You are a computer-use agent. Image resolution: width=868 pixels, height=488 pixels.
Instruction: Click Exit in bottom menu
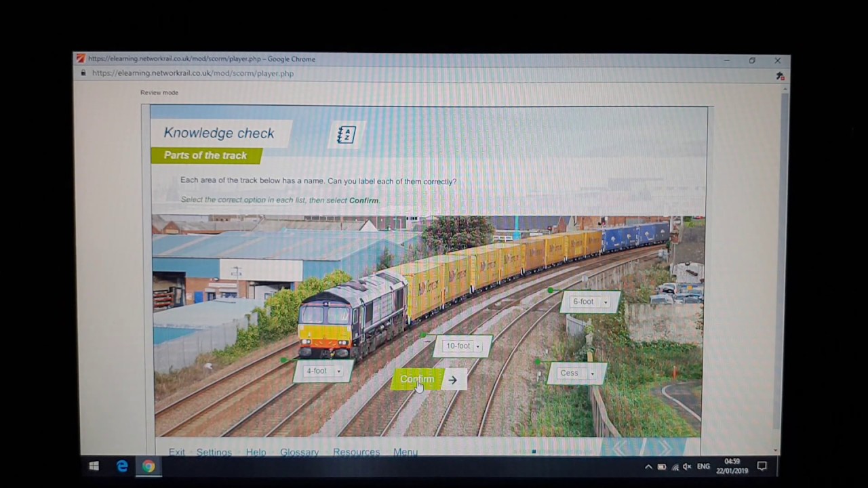(176, 452)
